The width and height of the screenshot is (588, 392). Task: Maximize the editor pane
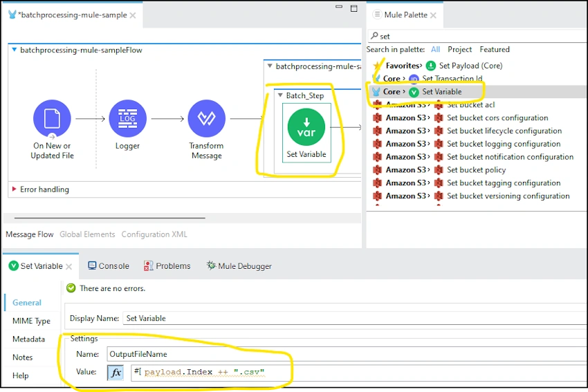point(353,8)
